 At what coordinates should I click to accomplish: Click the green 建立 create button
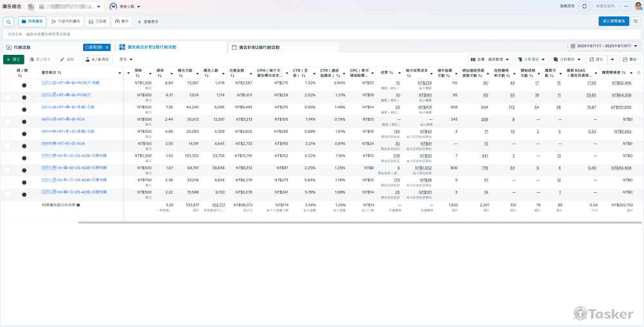pyautogui.click(x=14, y=59)
